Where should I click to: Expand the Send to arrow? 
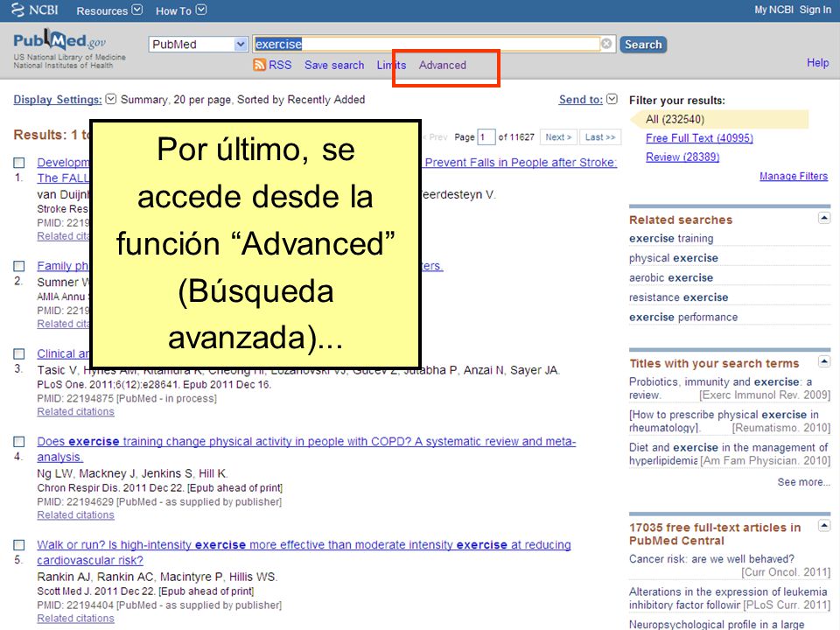[612, 99]
